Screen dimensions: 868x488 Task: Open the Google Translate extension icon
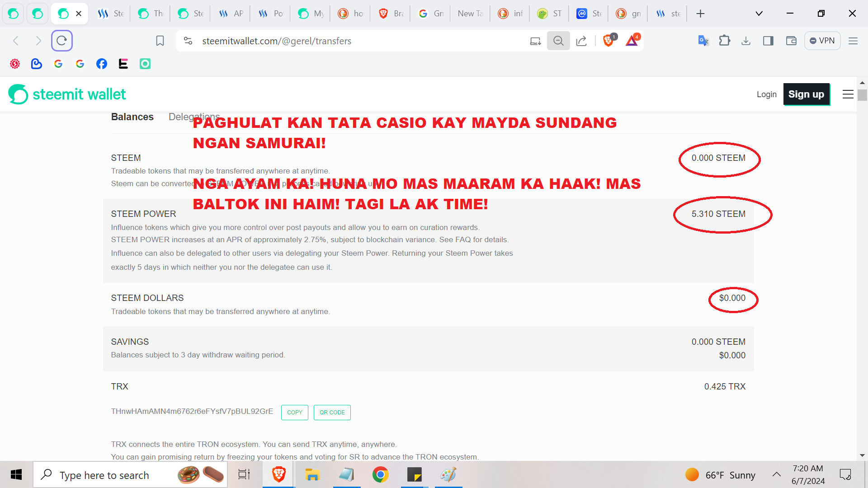[x=703, y=41]
